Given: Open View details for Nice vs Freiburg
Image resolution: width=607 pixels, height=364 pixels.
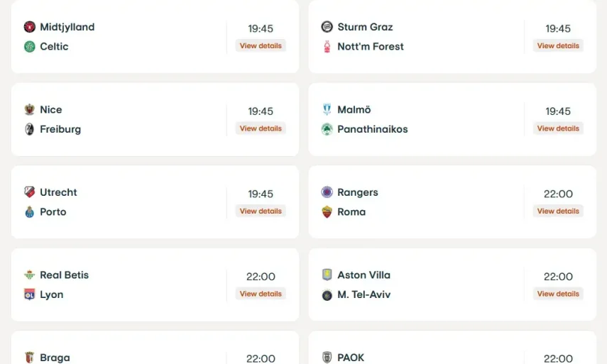Looking at the screenshot, I should pos(261,129).
